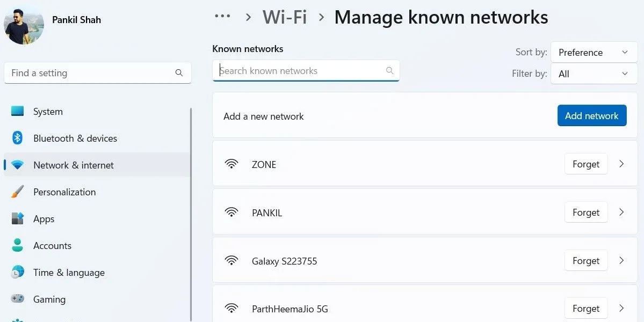644x322 pixels.
Task: Open the Filter by All dropdown
Action: tap(594, 74)
